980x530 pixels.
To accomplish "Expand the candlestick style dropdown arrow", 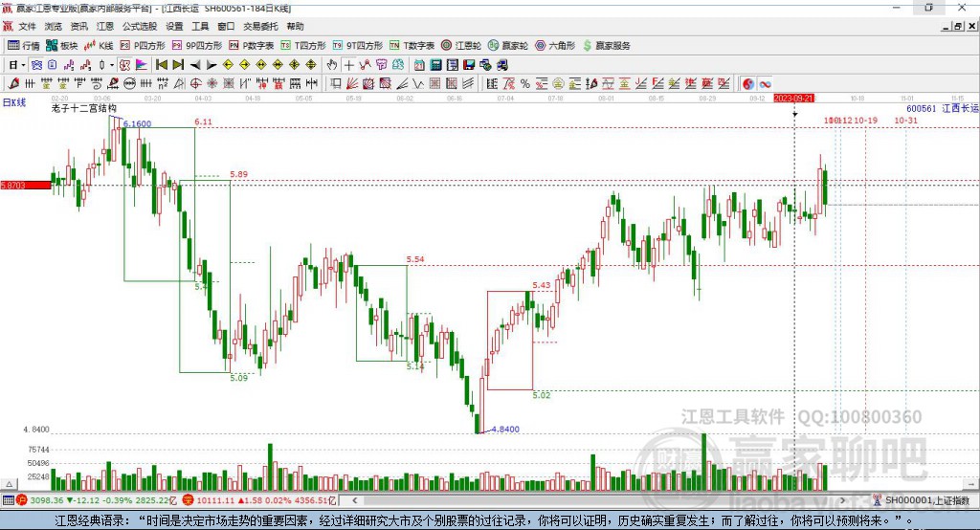I will [x=112, y=65].
